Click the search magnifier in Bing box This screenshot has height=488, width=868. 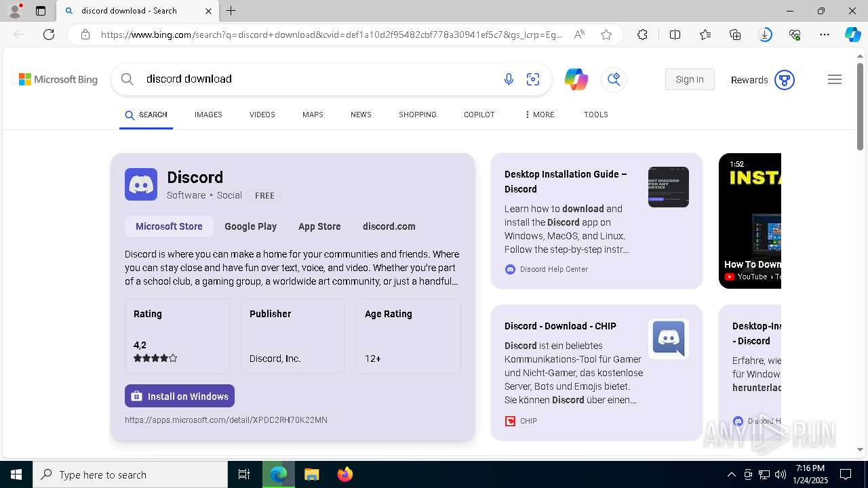(x=127, y=79)
